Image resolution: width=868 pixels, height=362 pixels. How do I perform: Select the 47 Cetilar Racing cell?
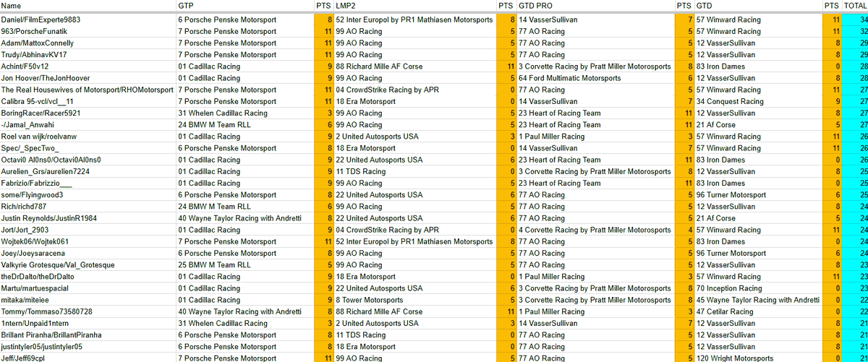tap(758, 311)
